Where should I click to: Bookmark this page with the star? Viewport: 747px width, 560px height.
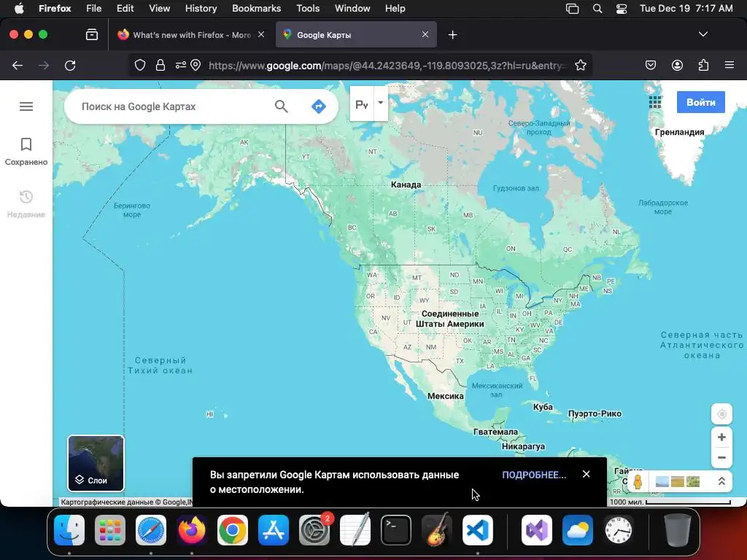580,65
